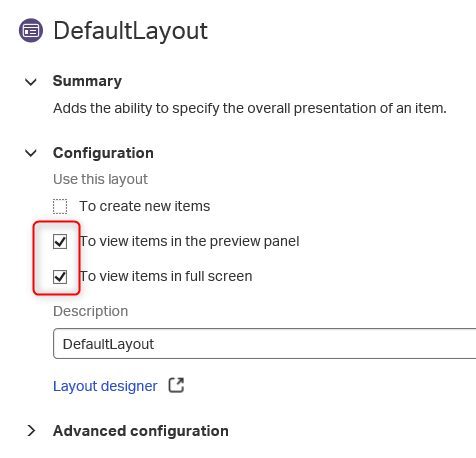476x458 pixels.
Task: Click the Use this layout label
Action: tap(100, 179)
